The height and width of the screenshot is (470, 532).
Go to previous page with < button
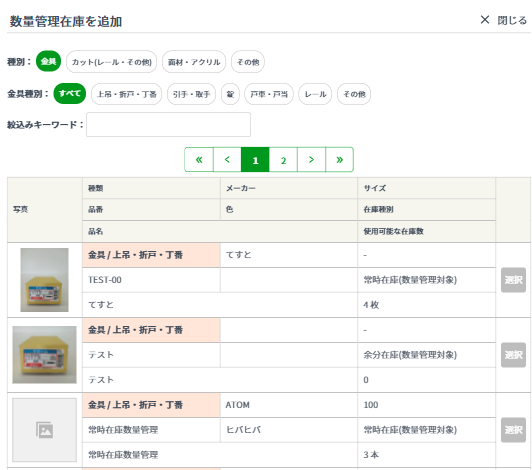227,159
